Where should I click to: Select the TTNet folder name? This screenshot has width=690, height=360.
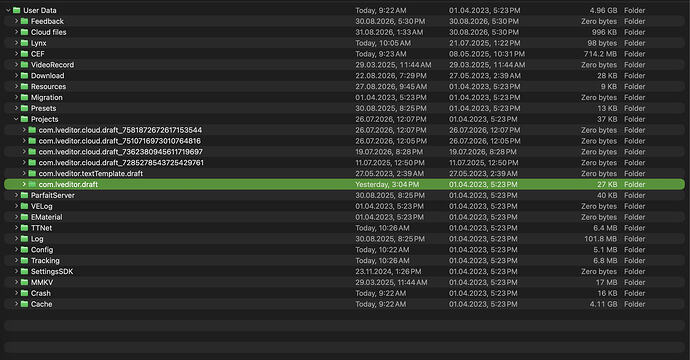41,228
